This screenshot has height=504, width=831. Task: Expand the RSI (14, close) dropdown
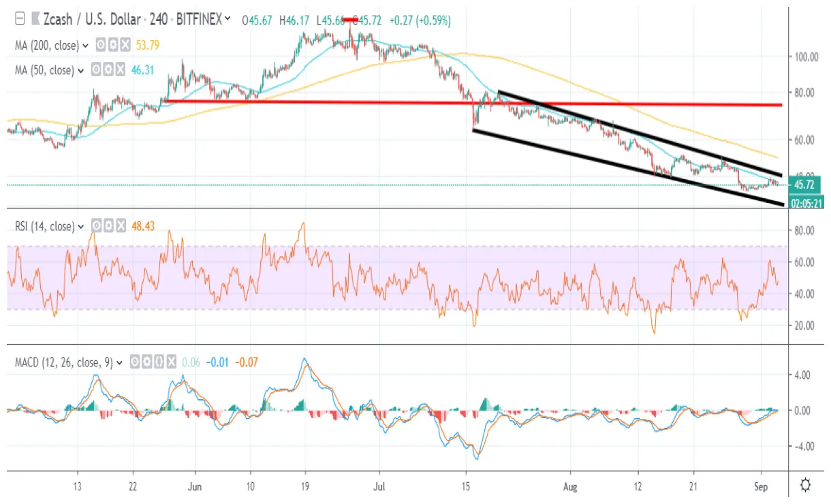click(x=81, y=225)
